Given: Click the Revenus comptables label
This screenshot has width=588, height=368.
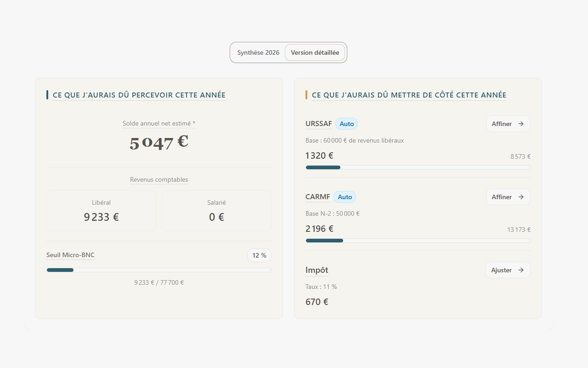Looking at the screenshot, I should 158,179.
